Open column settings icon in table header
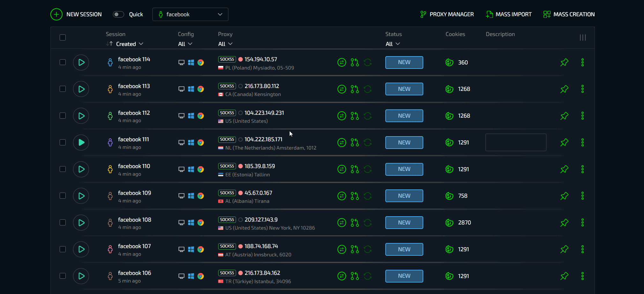The image size is (644, 294). pyautogui.click(x=583, y=38)
